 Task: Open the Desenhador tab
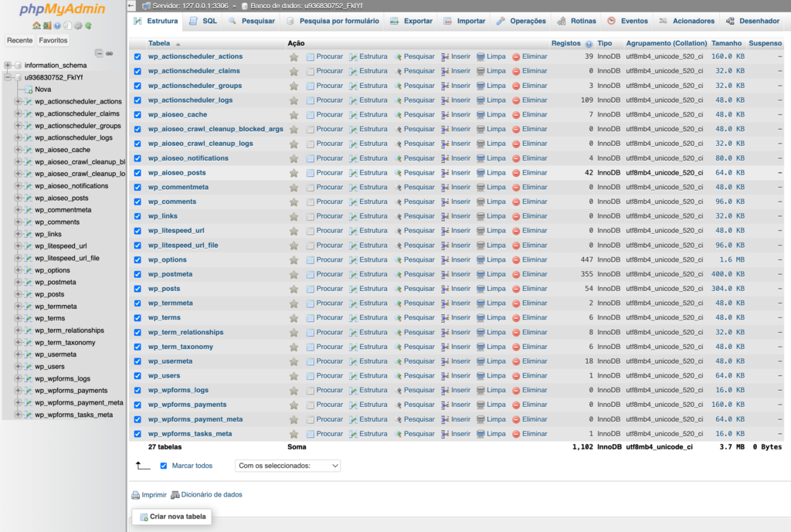coord(752,21)
